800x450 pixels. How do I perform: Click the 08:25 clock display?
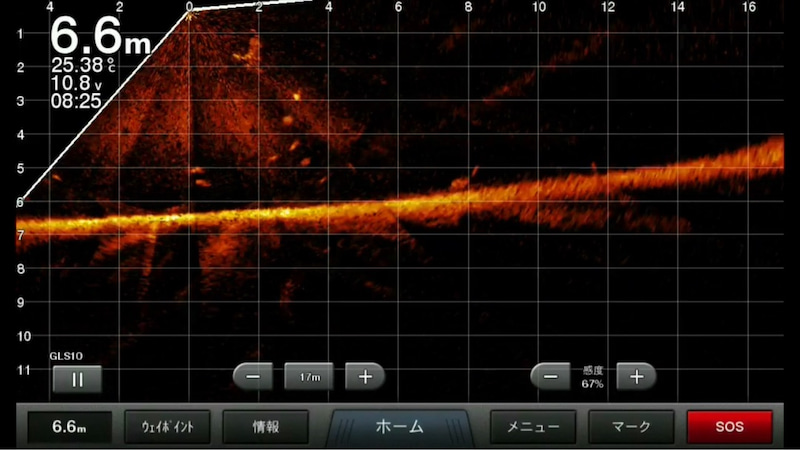(x=78, y=99)
